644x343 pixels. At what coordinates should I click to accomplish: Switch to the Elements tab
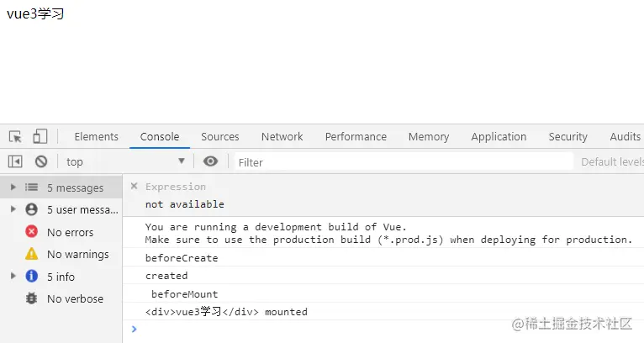click(x=97, y=137)
